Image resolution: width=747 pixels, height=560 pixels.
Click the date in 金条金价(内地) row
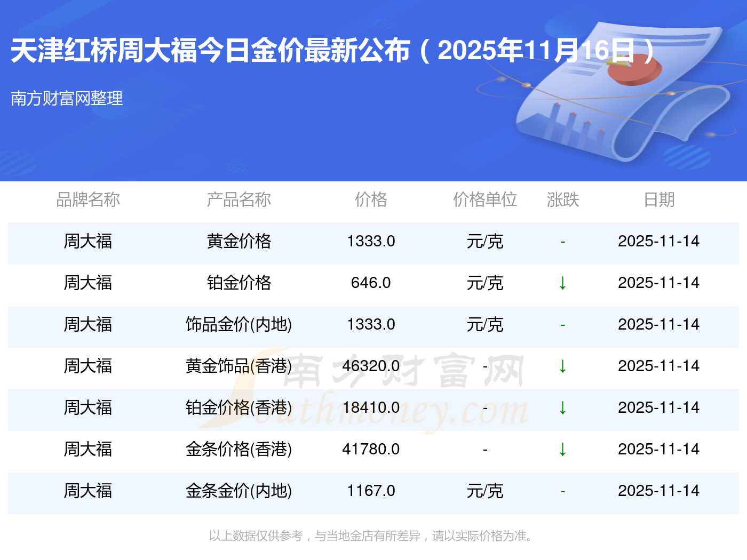click(659, 491)
